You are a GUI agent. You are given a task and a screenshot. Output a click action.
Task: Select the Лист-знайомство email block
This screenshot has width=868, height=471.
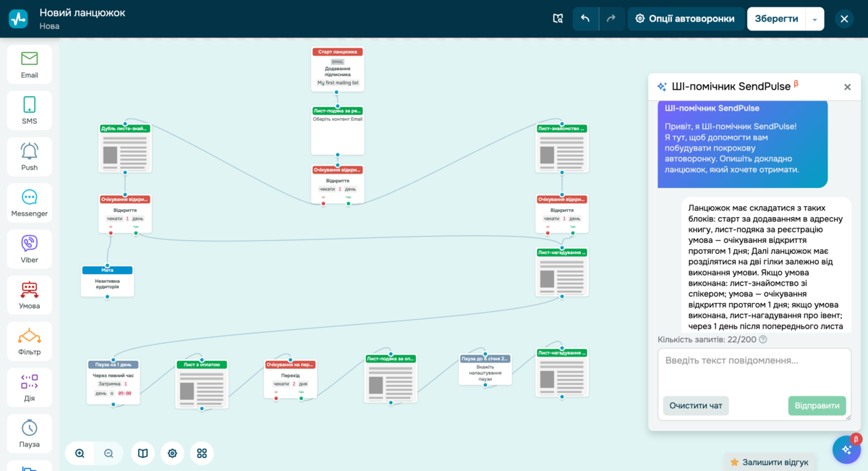(562, 148)
